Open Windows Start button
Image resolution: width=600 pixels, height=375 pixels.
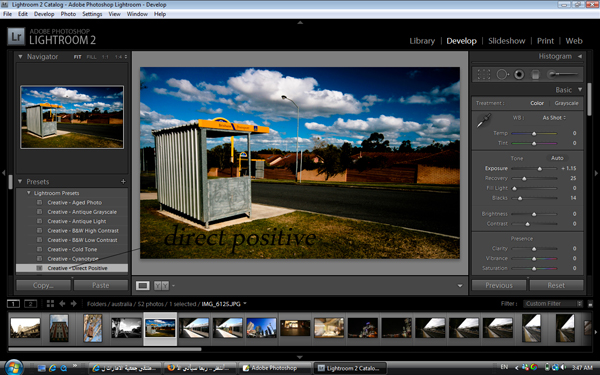13,367
